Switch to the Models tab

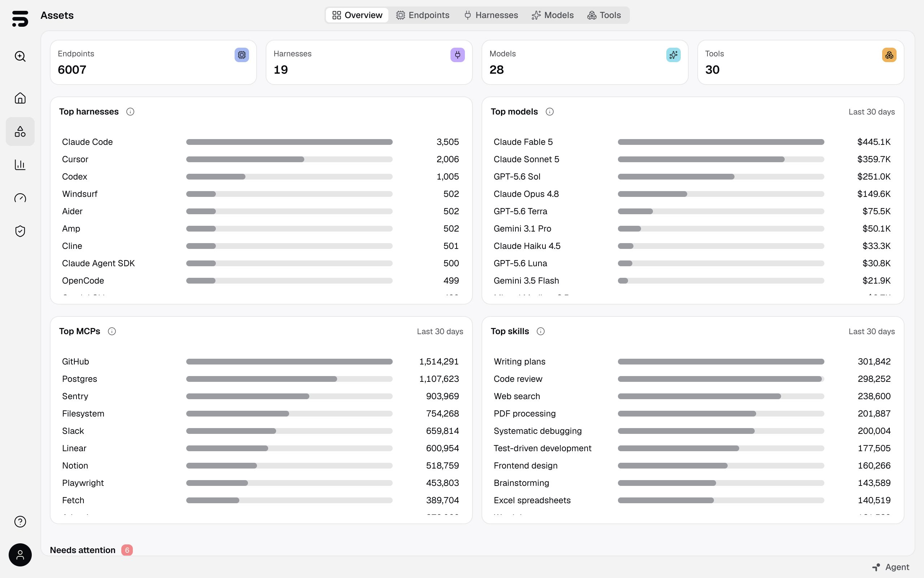point(553,15)
